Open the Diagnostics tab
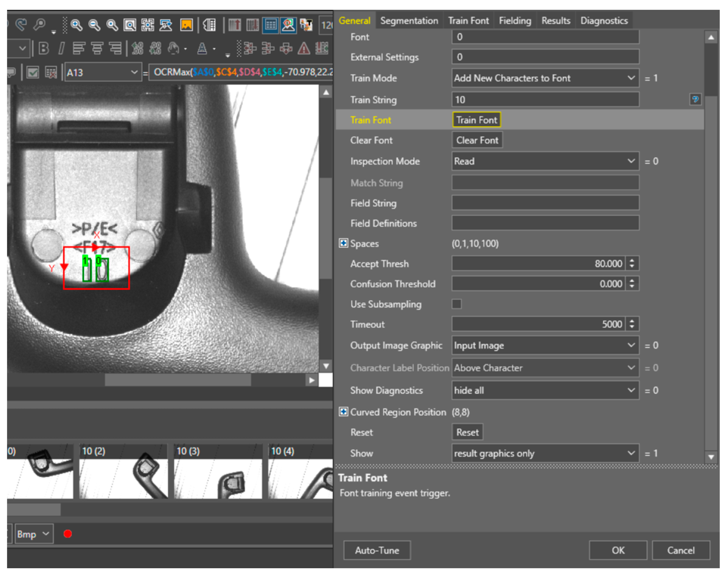 pos(604,21)
